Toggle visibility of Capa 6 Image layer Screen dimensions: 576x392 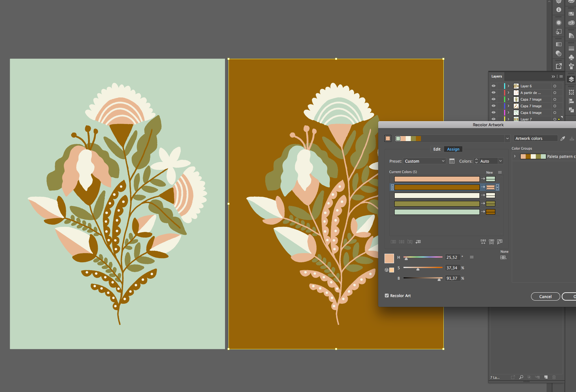click(493, 113)
